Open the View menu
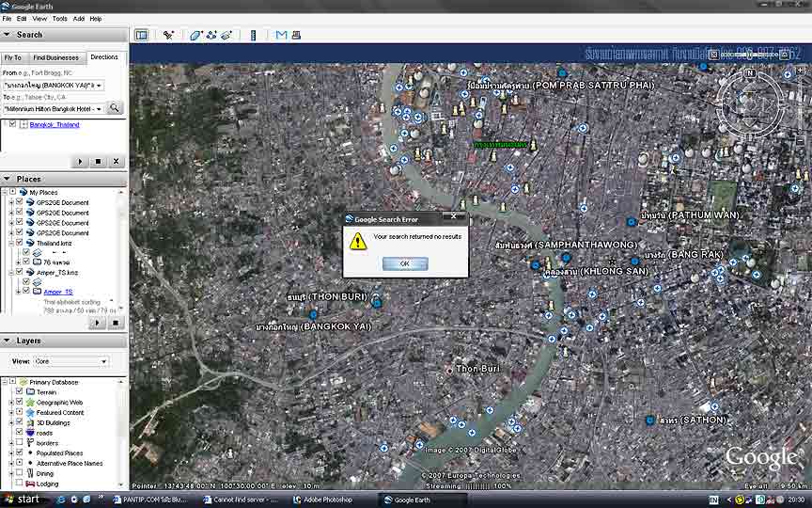 tap(39, 19)
